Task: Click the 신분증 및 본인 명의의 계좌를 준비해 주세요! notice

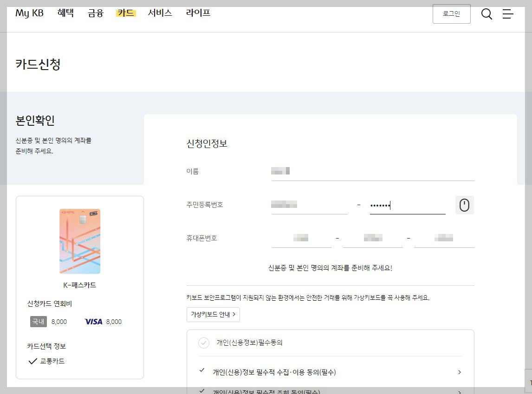Action: (x=330, y=268)
